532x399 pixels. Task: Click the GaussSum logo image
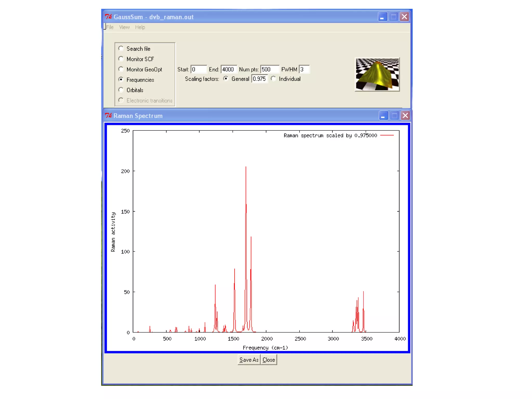click(377, 74)
